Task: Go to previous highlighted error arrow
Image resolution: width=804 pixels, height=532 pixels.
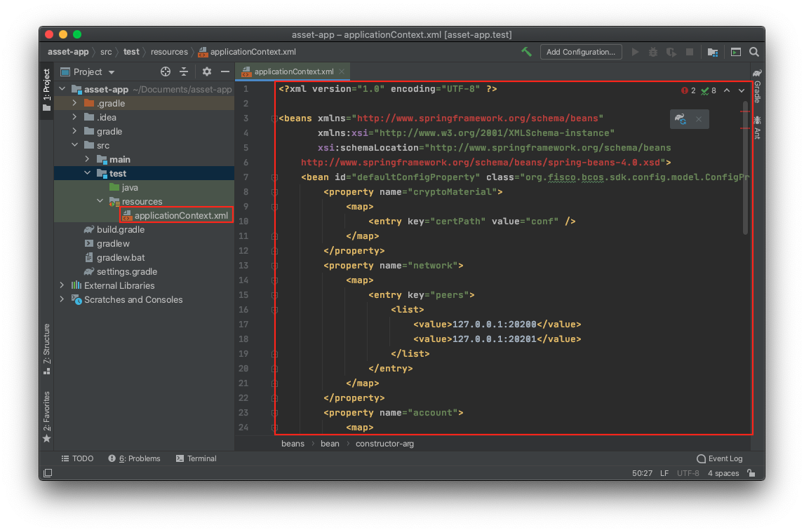Action: point(727,90)
